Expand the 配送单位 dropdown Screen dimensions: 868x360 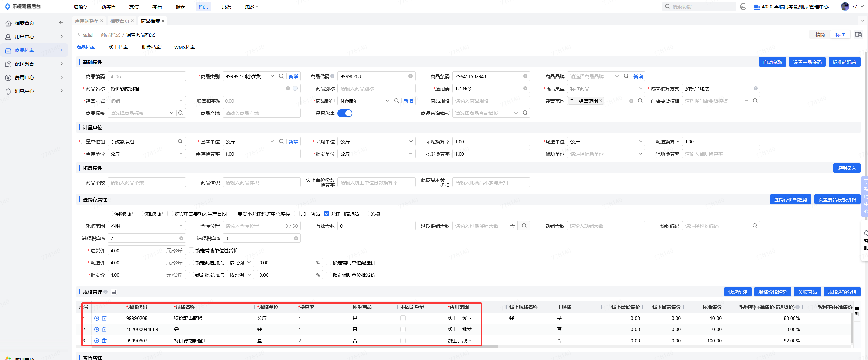click(606, 142)
